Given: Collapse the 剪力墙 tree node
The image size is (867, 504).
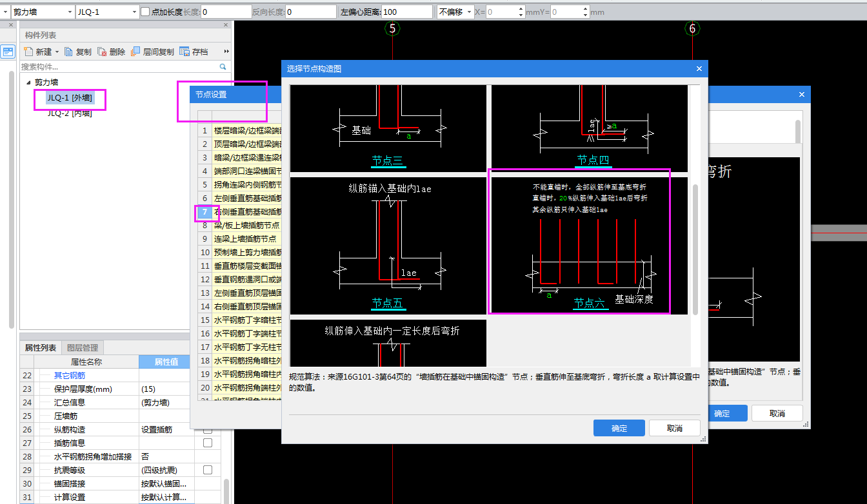Looking at the screenshot, I should (x=28, y=82).
